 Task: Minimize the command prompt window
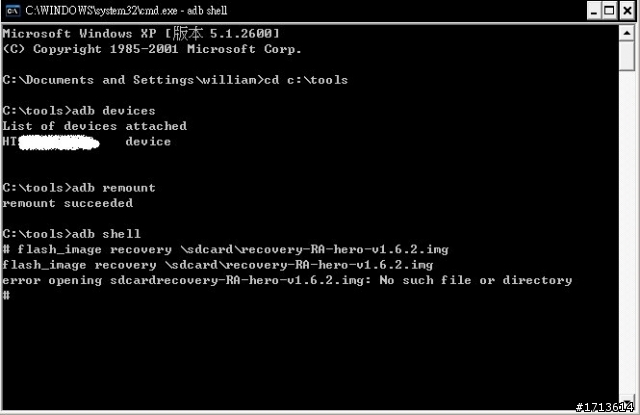594,11
